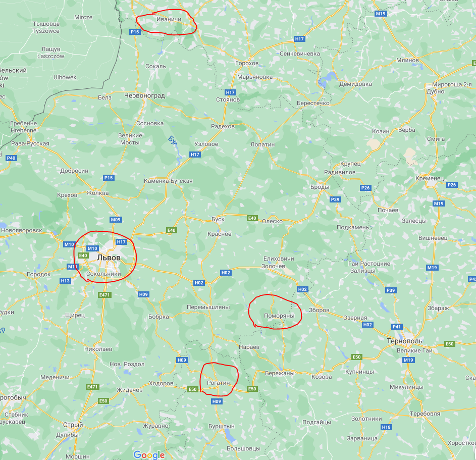Click the circled Иваничи town label
This screenshot has height=460, width=476.
169,19
